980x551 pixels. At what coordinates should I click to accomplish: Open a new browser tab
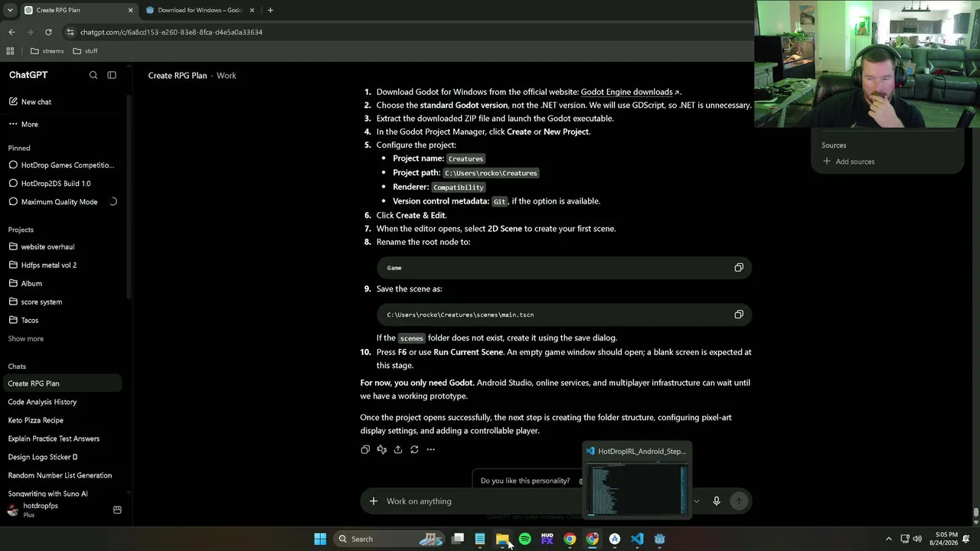coord(270,10)
